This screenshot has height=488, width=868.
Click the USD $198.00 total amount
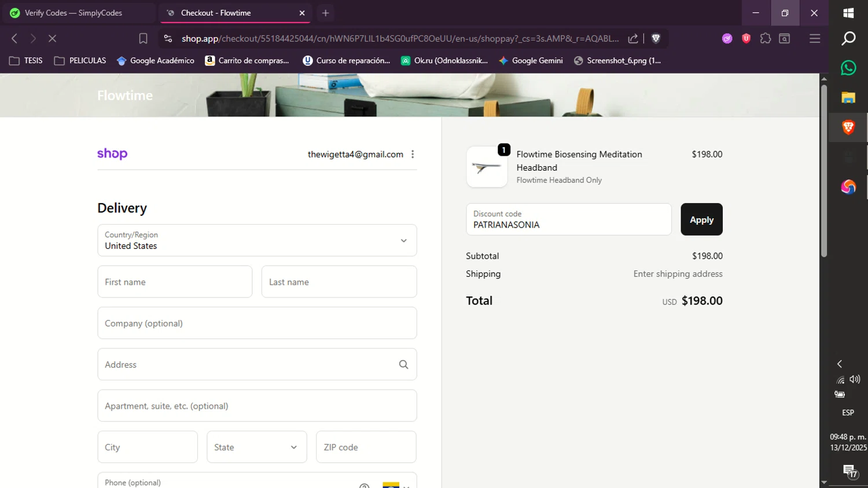tap(692, 301)
